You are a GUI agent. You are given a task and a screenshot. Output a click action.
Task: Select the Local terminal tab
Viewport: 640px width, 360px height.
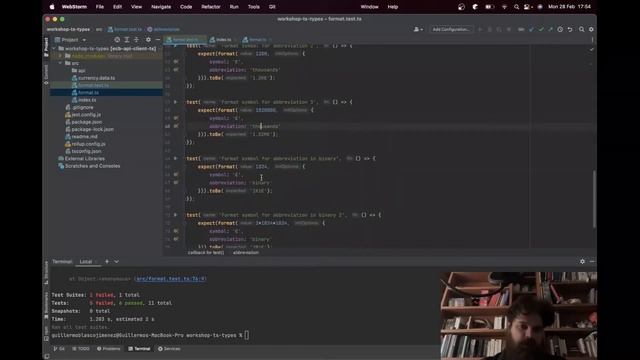tap(88, 262)
